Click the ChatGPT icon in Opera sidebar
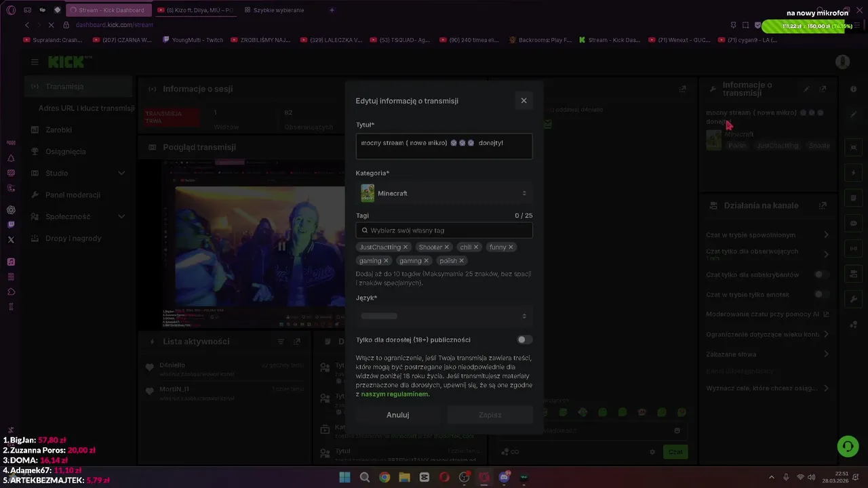868x488 pixels. tap(11, 210)
